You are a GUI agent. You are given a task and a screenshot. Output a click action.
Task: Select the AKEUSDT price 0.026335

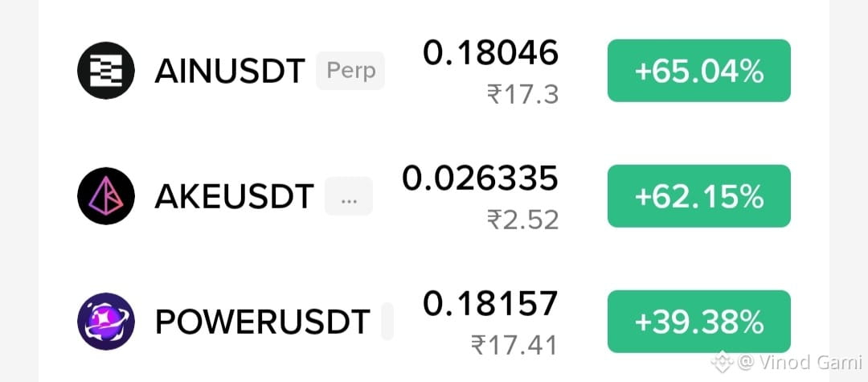pyautogui.click(x=480, y=179)
